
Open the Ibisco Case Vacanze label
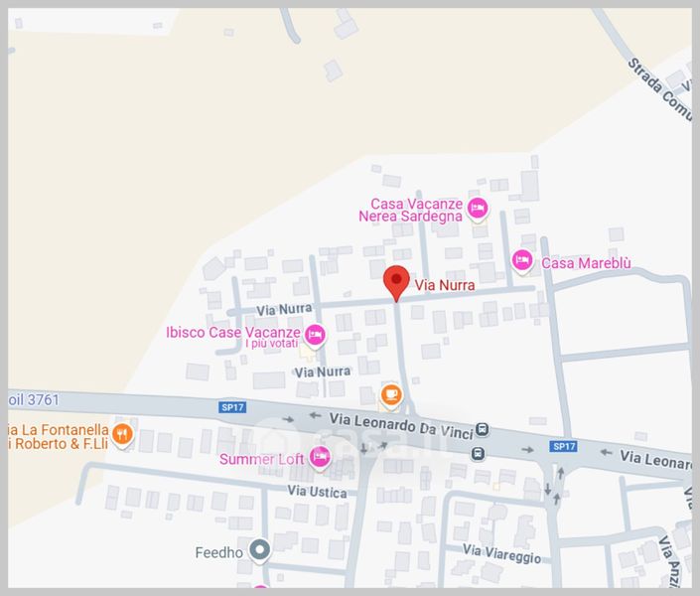(233, 333)
